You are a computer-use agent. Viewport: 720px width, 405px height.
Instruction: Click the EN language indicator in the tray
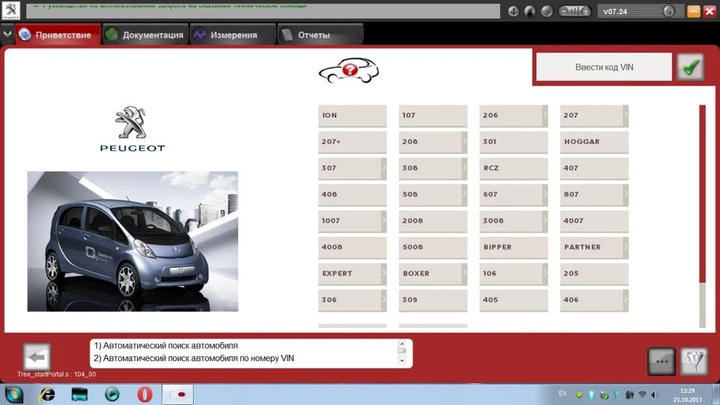pos(562,394)
